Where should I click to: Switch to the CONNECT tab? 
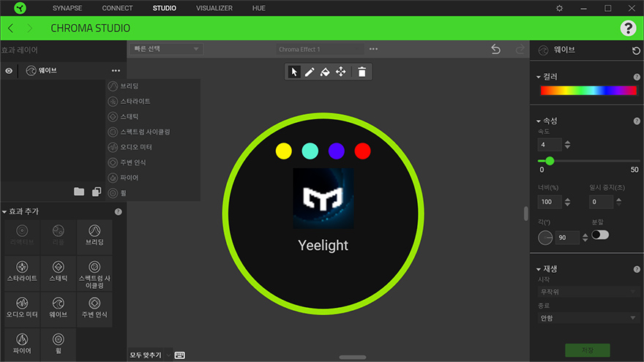tap(117, 8)
